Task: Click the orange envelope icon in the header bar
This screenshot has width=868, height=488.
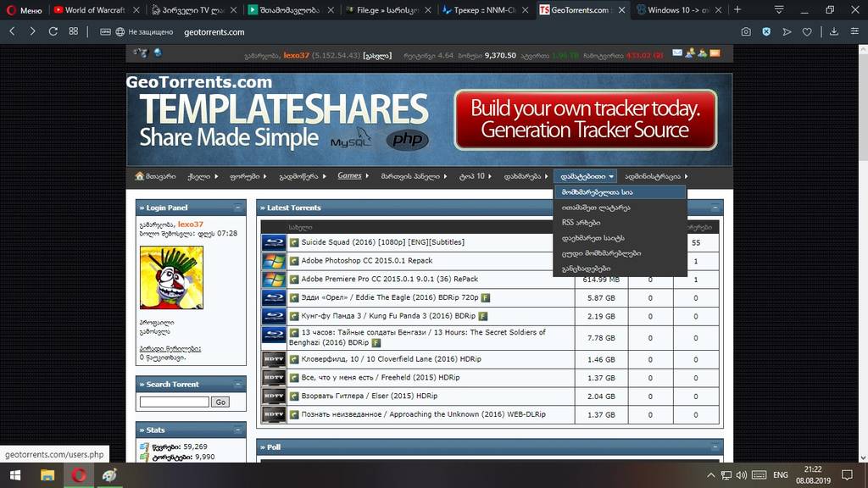Action: coord(715,53)
